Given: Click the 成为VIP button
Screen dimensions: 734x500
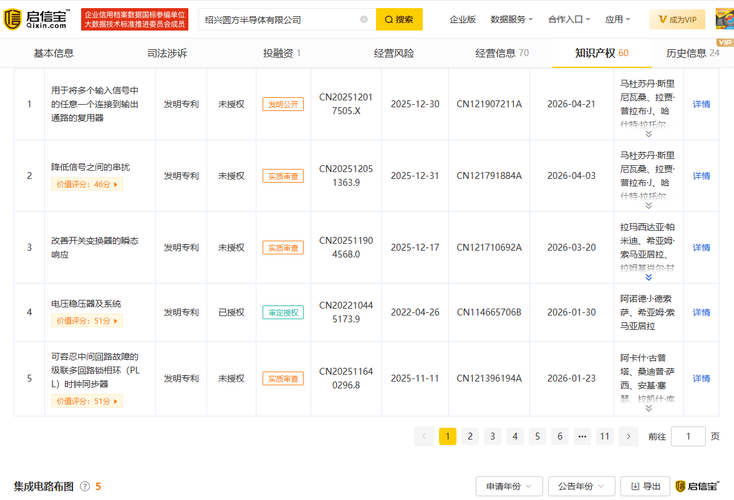Looking at the screenshot, I should 677,19.
